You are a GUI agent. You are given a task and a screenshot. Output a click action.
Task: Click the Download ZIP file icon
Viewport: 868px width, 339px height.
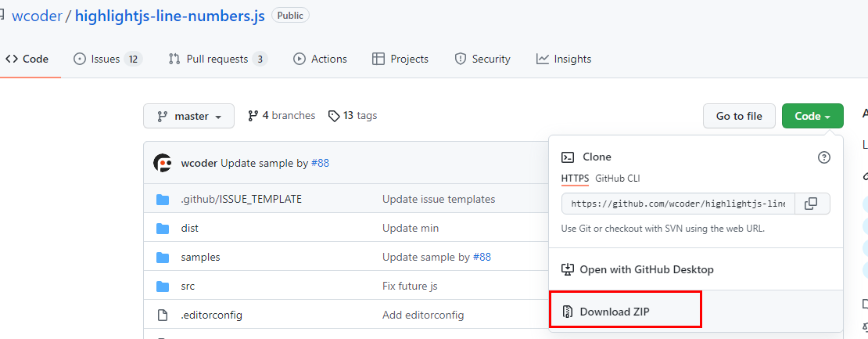[568, 312]
